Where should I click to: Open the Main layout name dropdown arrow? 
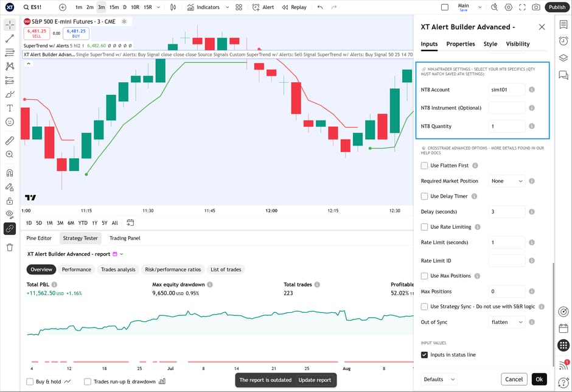480,7
